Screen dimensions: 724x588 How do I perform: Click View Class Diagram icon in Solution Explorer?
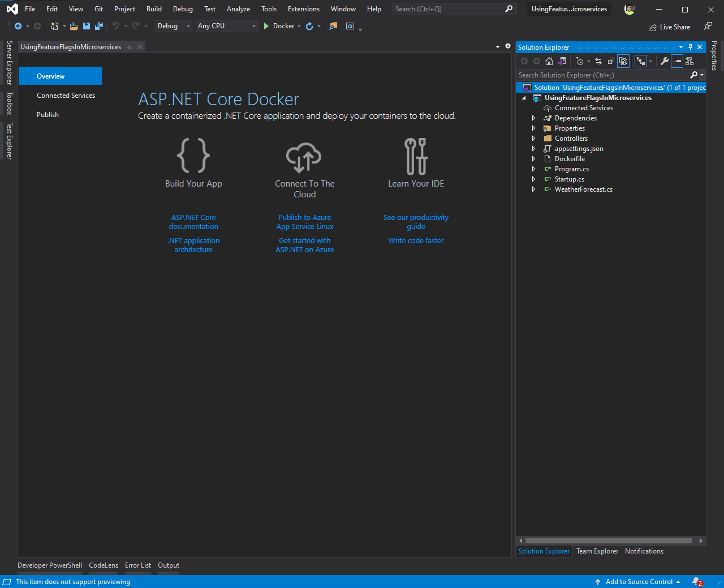click(689, 61)
